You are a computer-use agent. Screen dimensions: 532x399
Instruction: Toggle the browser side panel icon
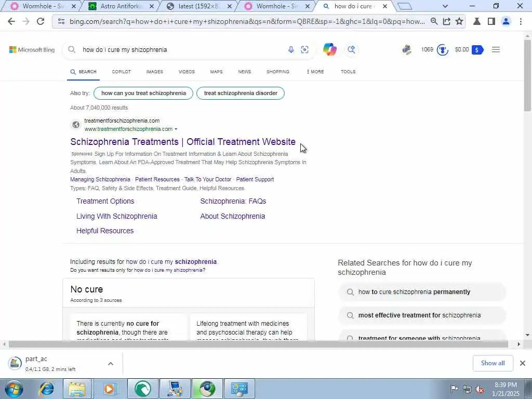tap(491, 21)
